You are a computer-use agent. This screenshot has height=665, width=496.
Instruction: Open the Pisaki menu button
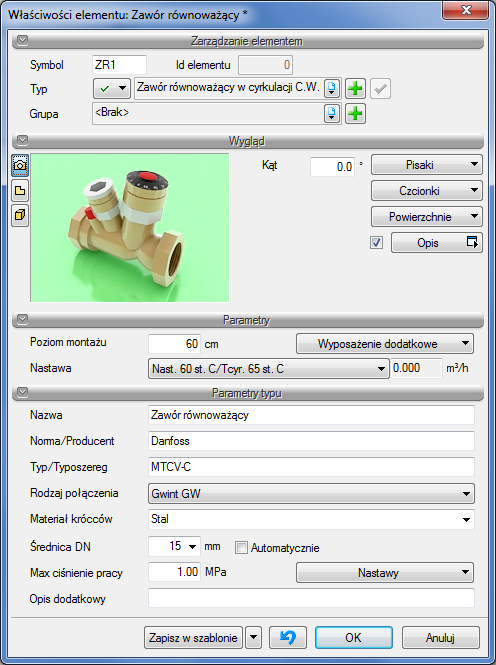click(427, 165)
